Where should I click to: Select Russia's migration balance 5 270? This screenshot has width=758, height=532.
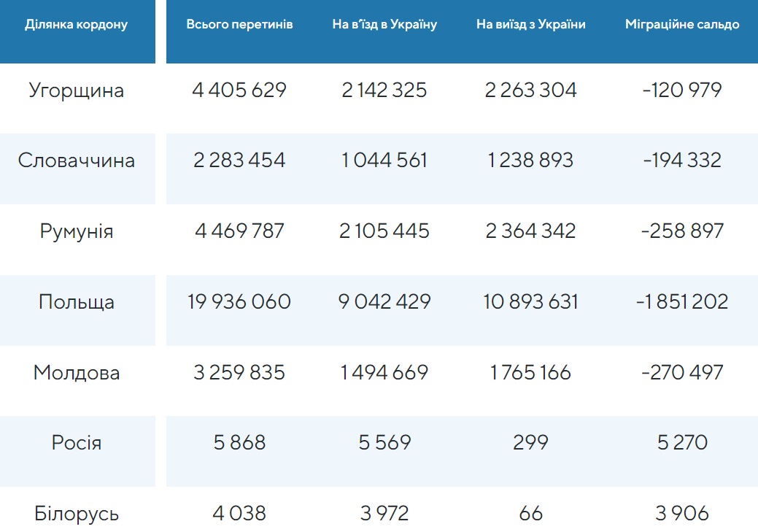[x=682, y=443]
